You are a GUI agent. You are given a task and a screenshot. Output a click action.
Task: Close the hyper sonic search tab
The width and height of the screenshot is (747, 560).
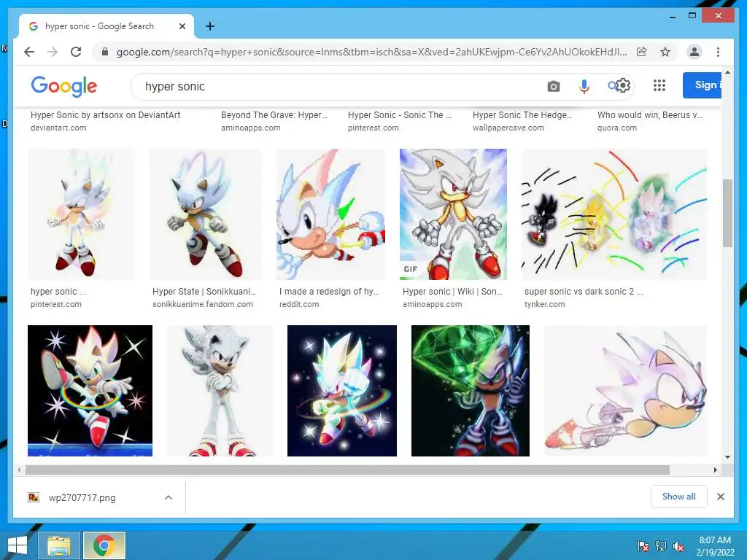click(182, 26)
